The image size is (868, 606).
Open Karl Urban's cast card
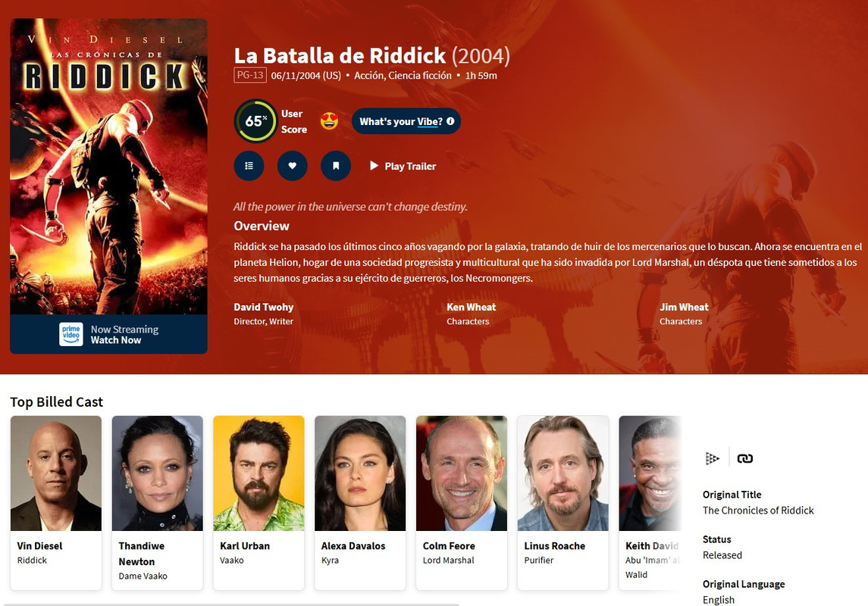[259, 503]
